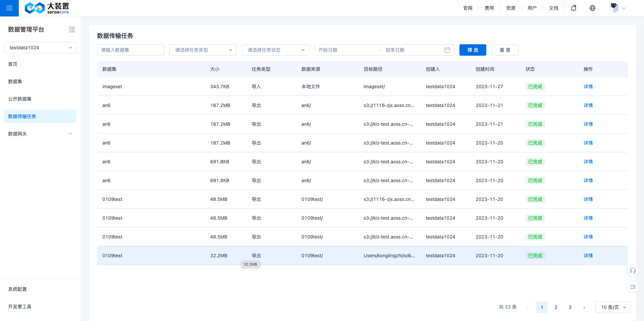
Task: Click the floating list panel icon
Action: click(633, 287)
